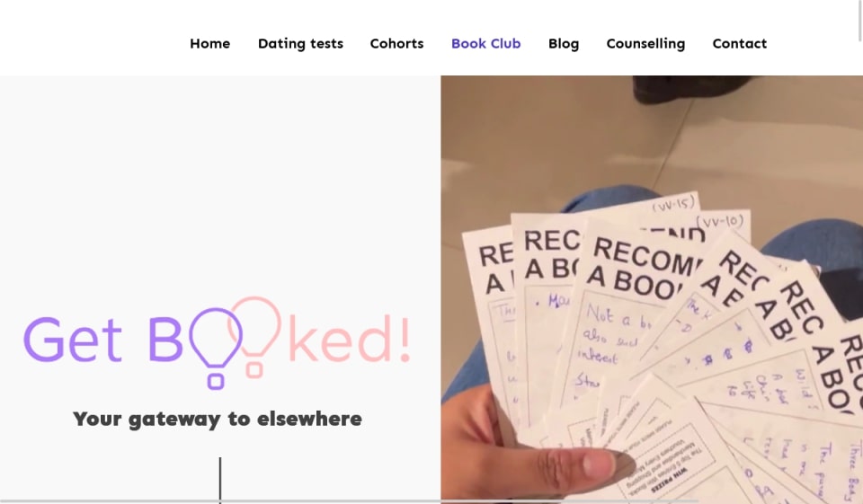The image size is (863, 504).
Task: Click the horizontal scrollbar at page bottom
Action: point(349,502)
